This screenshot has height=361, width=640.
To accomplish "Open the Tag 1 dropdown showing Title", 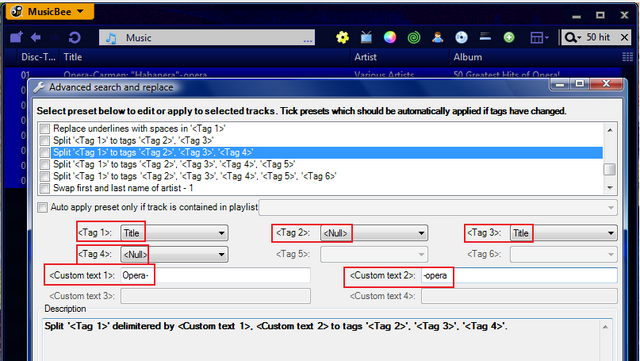I will [x=174, y=233].
